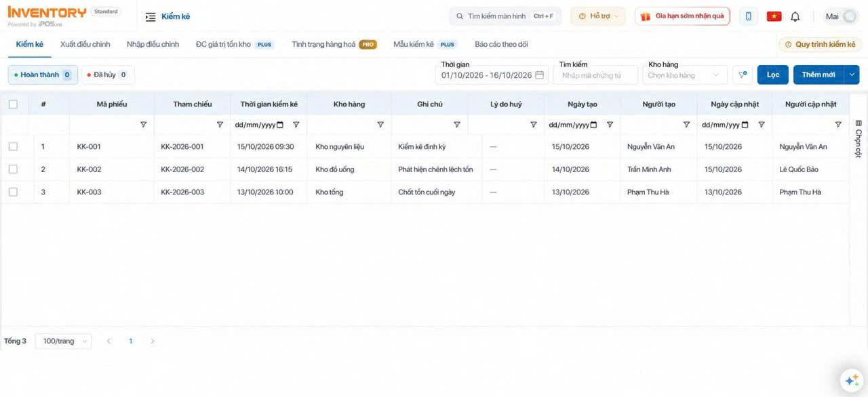Filter the Ngày tạo column
The image size is (868, 397).
(610, 125)
